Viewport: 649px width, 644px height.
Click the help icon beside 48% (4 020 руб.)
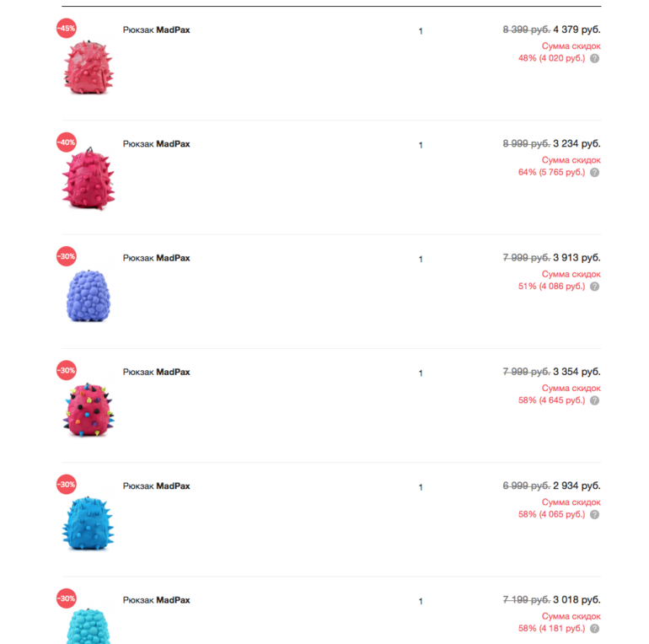coord(594,58)
